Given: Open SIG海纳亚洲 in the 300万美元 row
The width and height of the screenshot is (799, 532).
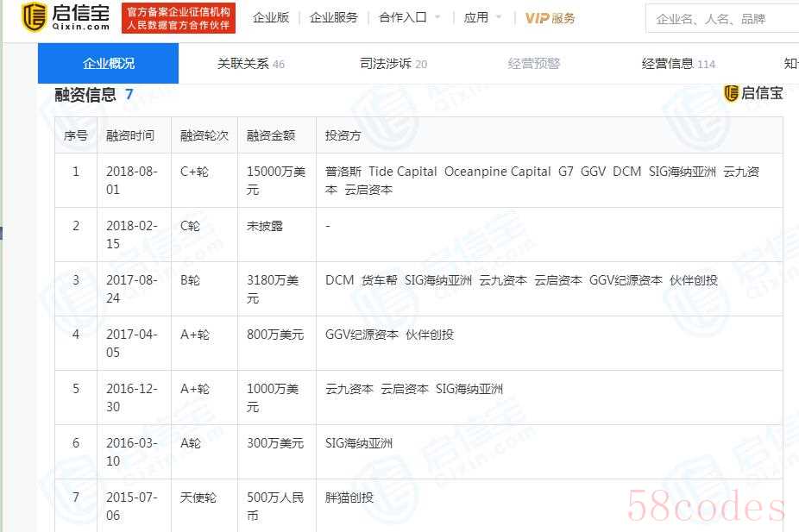Looking at the screenshot, I should pos(359,443).
